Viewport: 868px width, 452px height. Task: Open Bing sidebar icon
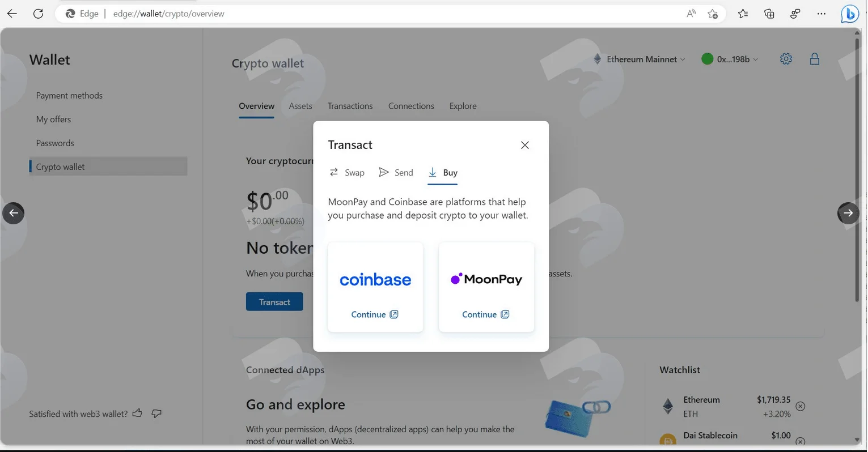[x=849, y=14]
